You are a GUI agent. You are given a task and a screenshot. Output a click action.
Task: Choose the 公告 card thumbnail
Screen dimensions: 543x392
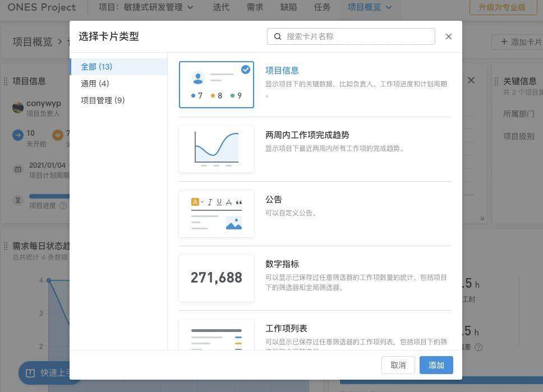pos(217,214)
